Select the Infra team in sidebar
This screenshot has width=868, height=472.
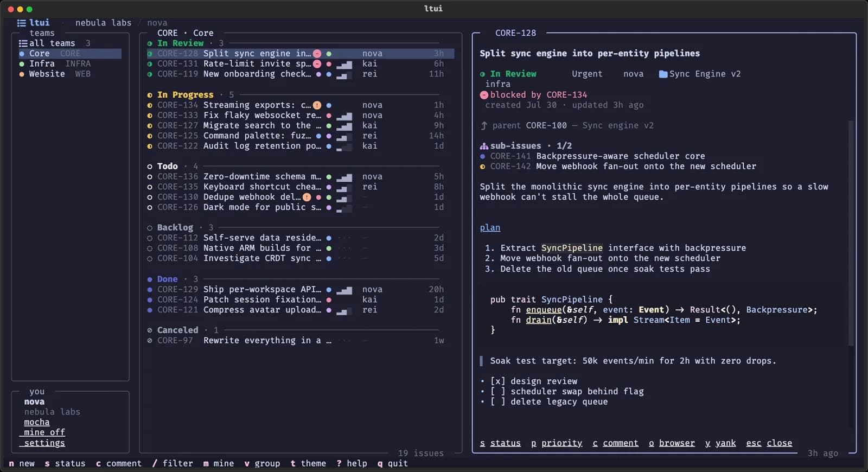click(x=69, y=64)
